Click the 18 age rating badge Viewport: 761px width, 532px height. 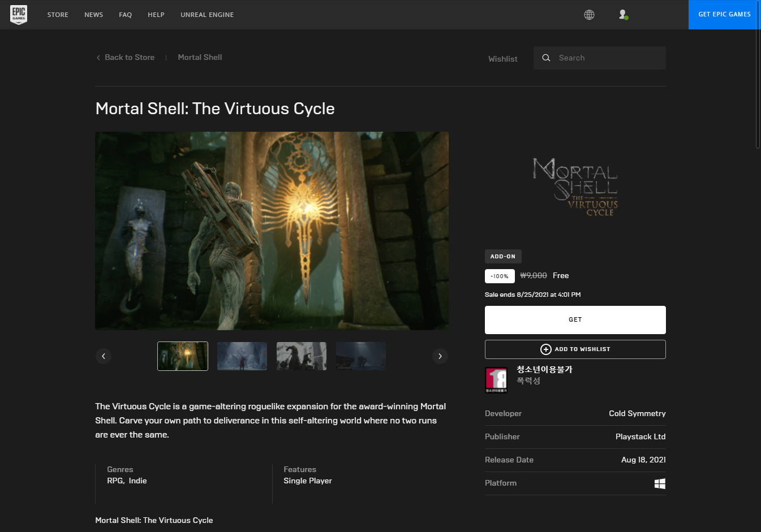[496, 380]
